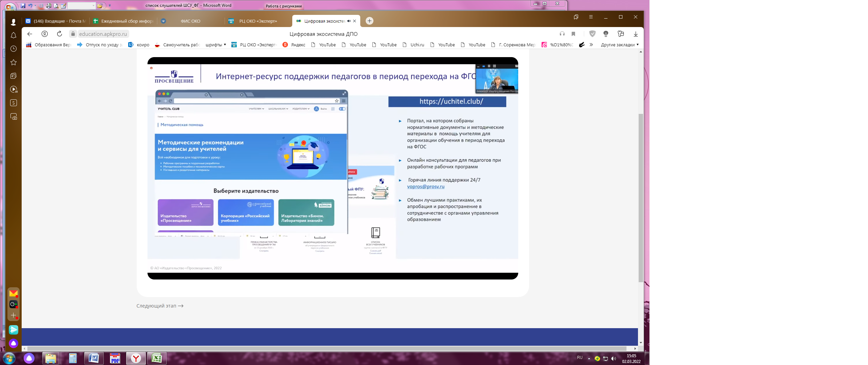
Task: Click the site security lock icon
Action: tap(73, 34)
